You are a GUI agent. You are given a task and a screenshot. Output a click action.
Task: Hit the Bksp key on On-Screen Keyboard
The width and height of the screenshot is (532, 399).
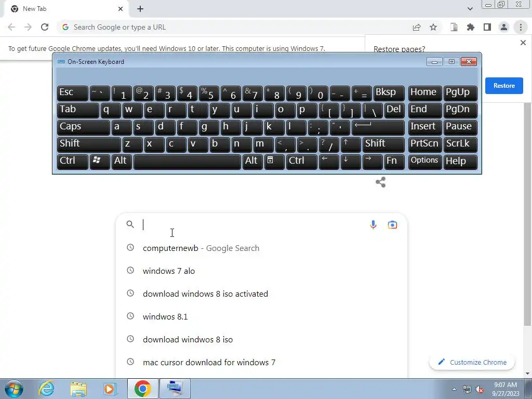(x=389, y=93)
